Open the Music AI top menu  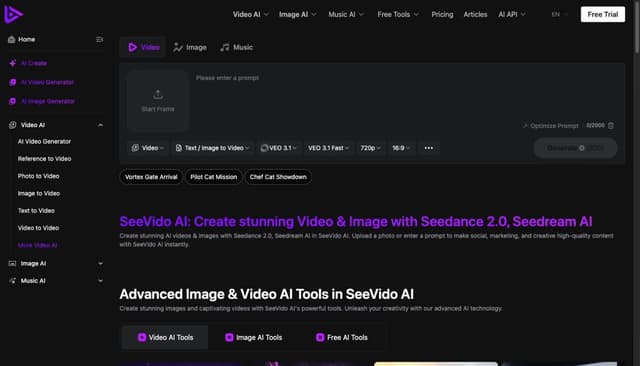pos(346,15)
